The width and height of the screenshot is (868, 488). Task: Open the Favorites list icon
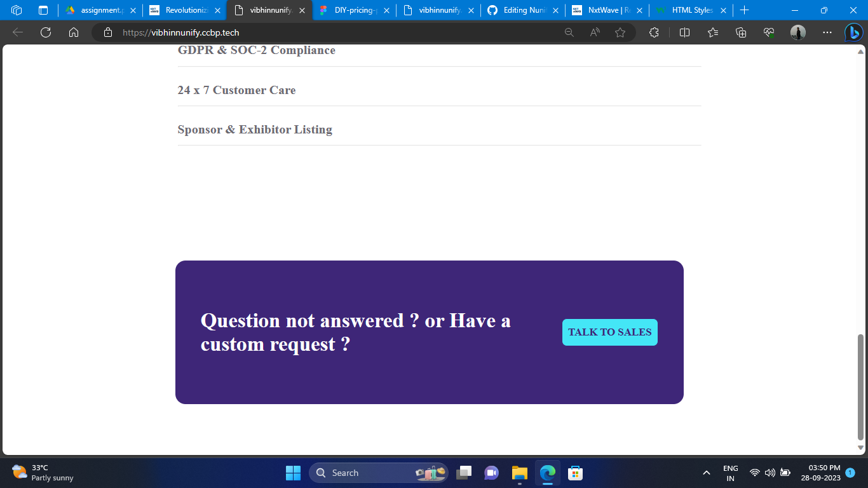point(712,32)
